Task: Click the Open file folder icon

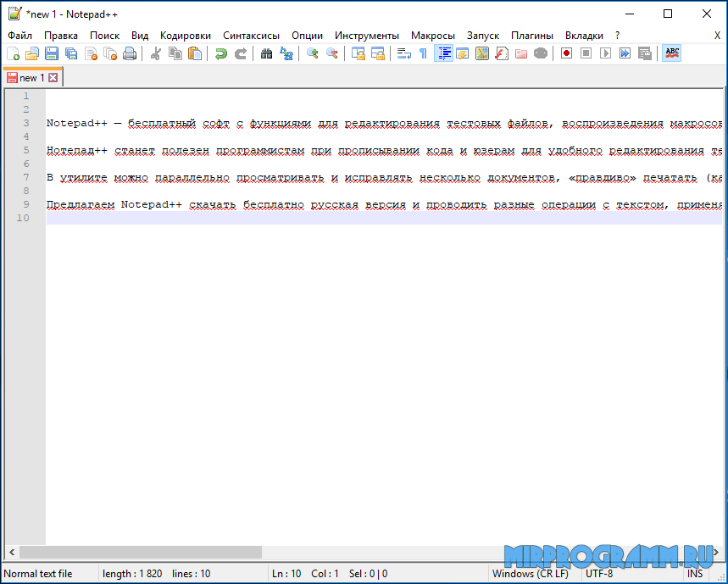Action: tap(32, 54)
